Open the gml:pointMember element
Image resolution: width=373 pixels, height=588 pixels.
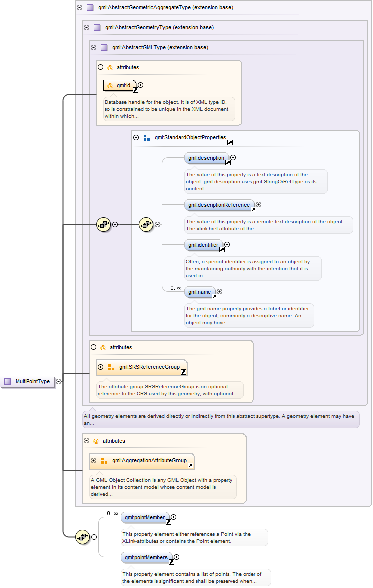145,517
